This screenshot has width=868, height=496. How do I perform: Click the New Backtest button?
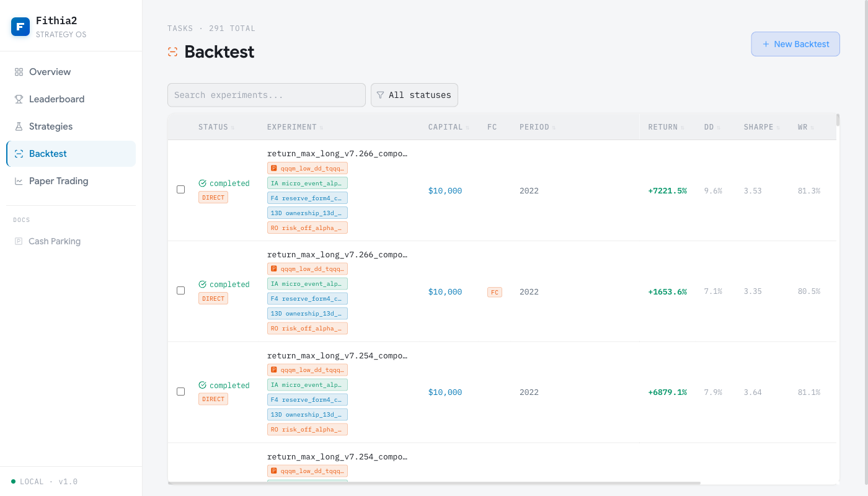(795, 44)
